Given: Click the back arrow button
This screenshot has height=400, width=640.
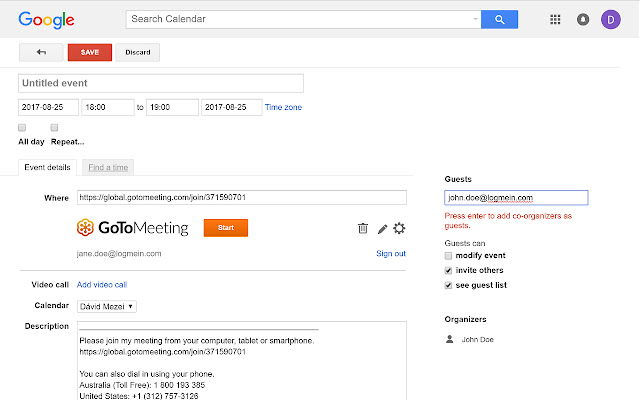Looking at the screenshot, I should click(42, 53).
